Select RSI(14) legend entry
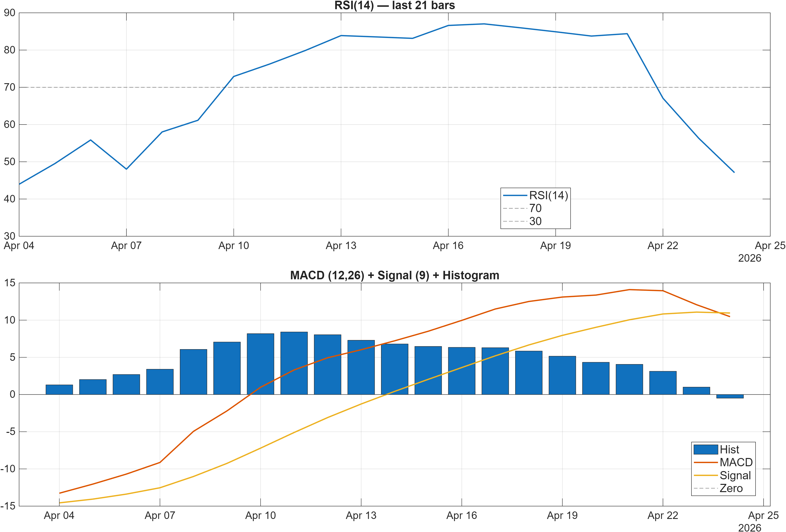This screenshot has width=786, height=532. coord(535,195)
